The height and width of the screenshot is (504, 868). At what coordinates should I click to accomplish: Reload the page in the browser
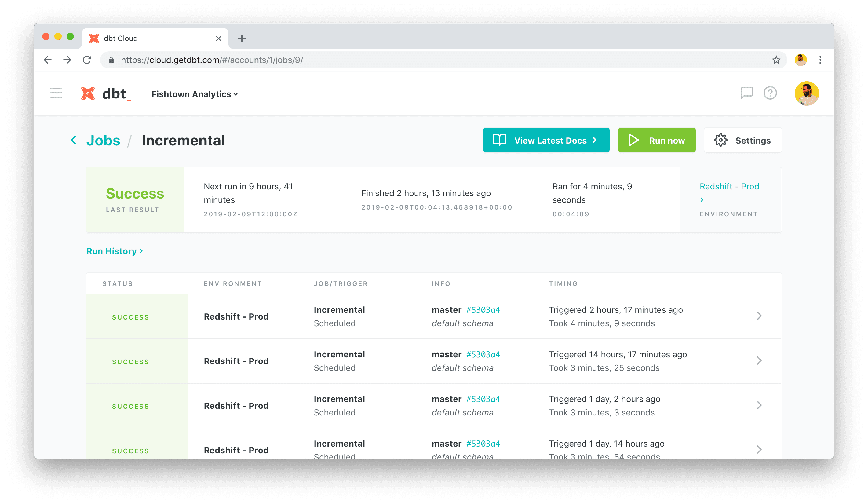87,60
